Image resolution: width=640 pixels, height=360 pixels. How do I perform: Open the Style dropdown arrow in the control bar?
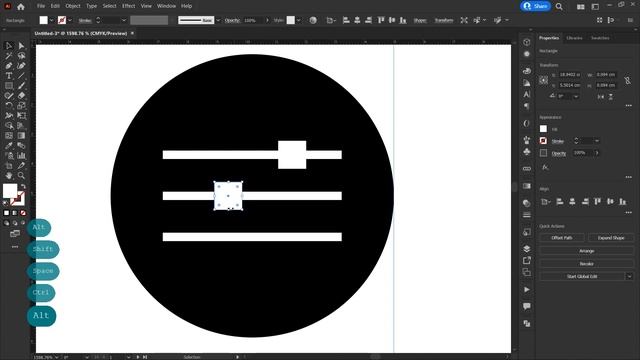(299, 20)
